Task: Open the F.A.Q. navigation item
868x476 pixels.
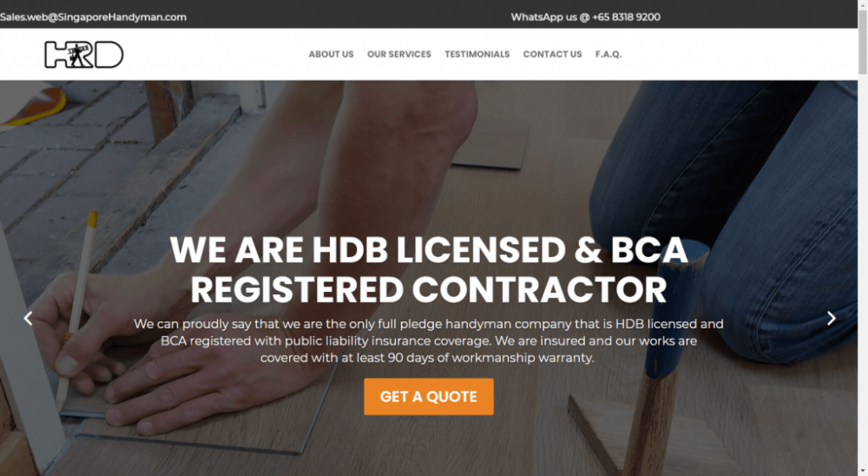Action: click(x=608, y=55)
